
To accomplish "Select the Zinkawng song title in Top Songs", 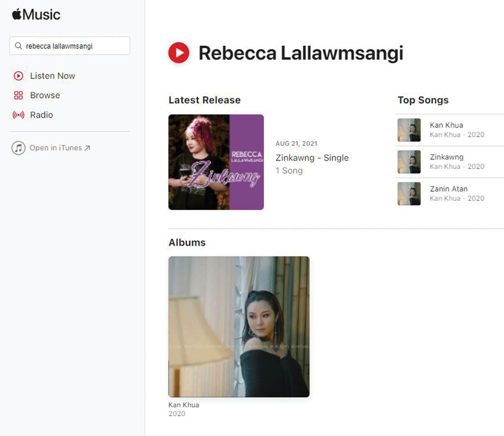I will tap(447, 157).
